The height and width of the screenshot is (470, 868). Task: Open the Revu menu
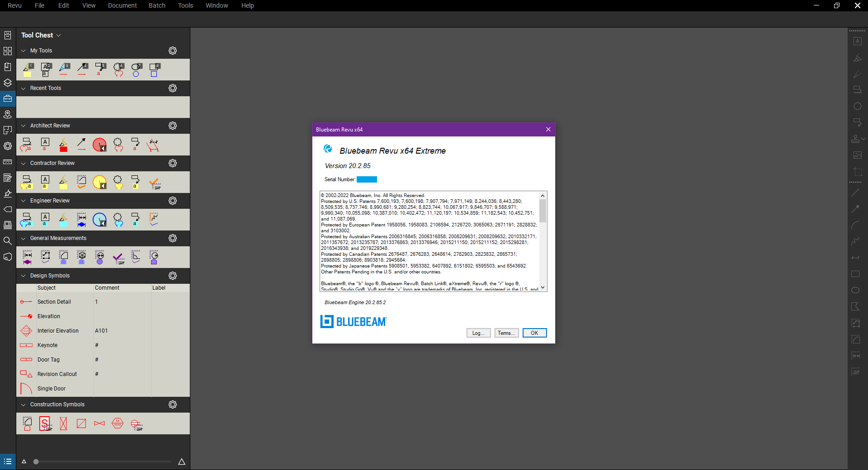[x=14, y=5]
